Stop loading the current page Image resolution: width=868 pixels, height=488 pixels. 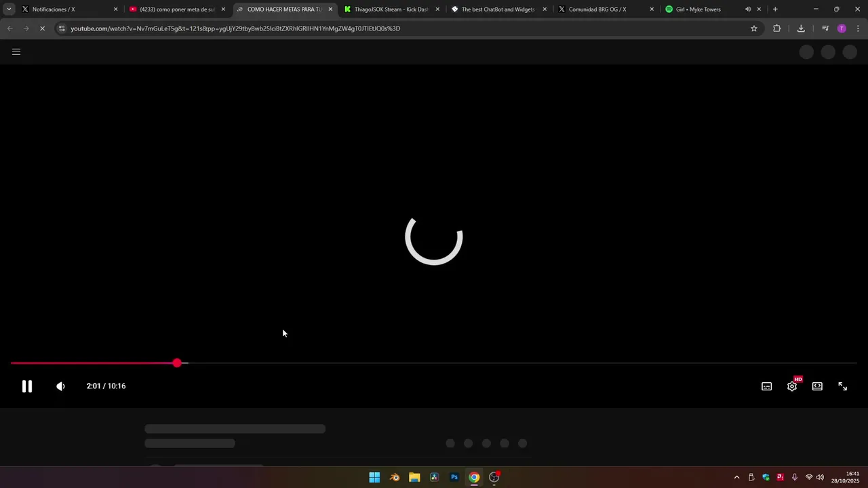coord(42,28)
